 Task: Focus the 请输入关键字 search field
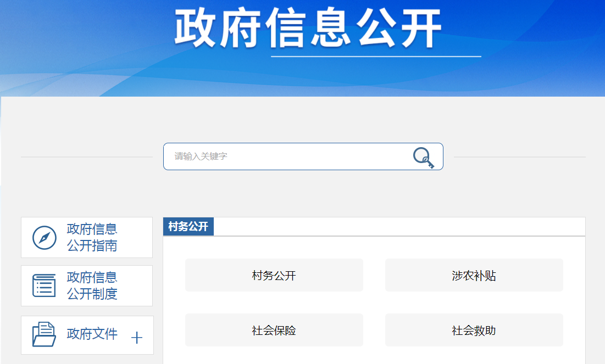[x=286, y=156]
